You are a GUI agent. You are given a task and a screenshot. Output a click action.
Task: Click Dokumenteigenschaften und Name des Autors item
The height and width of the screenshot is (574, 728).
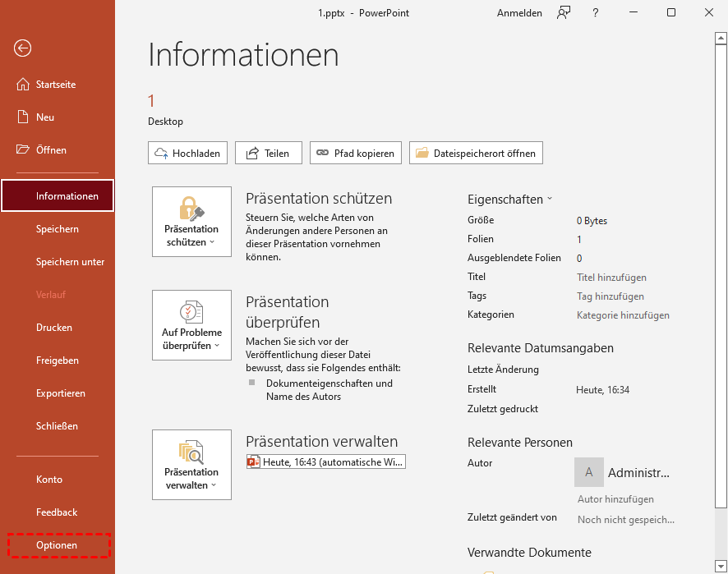329,390
